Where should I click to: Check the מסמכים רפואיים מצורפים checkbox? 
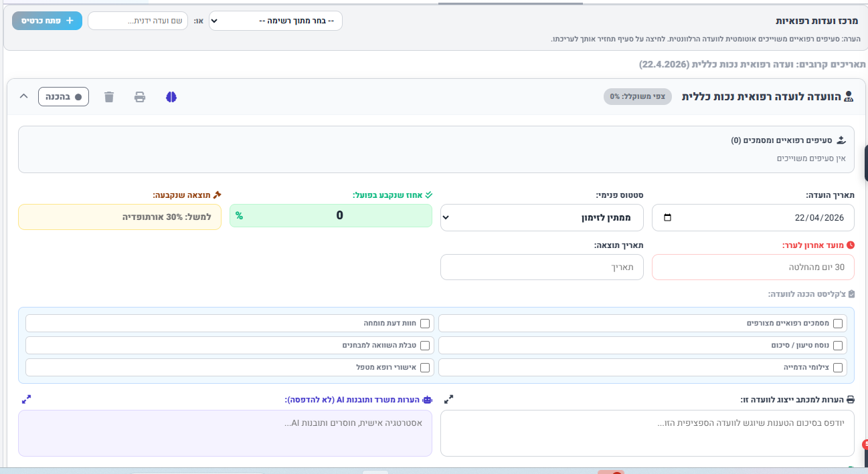[838, 324]
